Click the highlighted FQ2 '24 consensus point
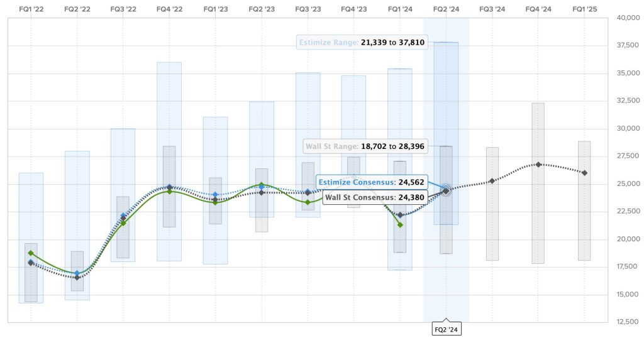Image resolution: width=644 pixels, height=338 pixels. 446,190
